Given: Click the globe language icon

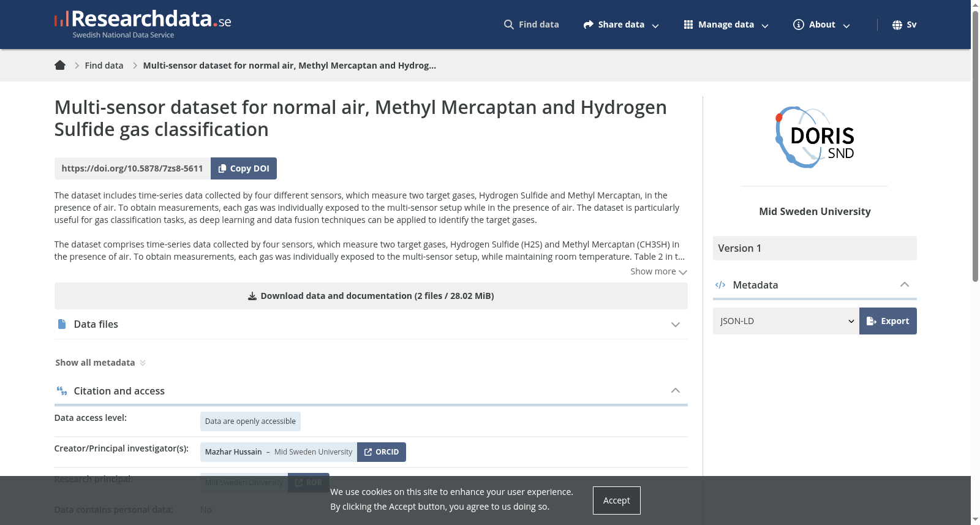Looking at the screenshot, I should [x=897, y=25].
